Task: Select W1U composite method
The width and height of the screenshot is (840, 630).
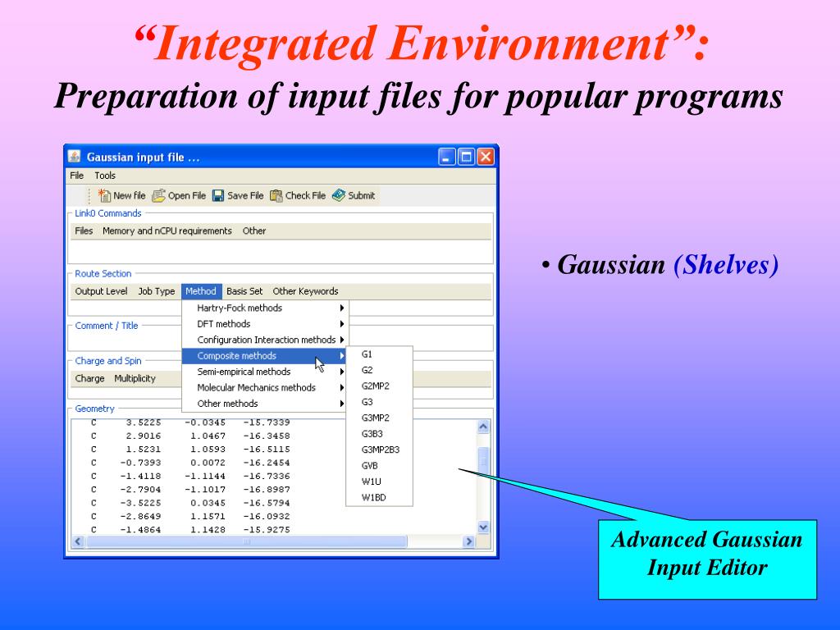Action: tap(379, 482)
